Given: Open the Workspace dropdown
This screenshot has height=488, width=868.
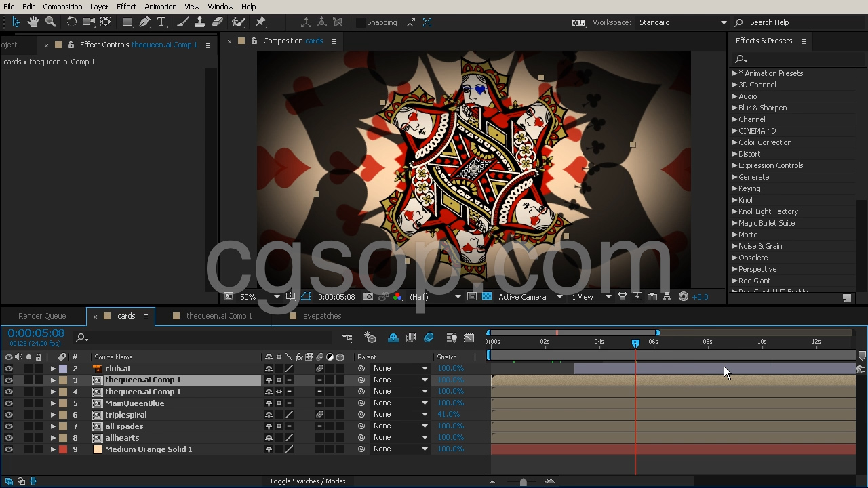Looking at the screenshot, I should 683,22.
